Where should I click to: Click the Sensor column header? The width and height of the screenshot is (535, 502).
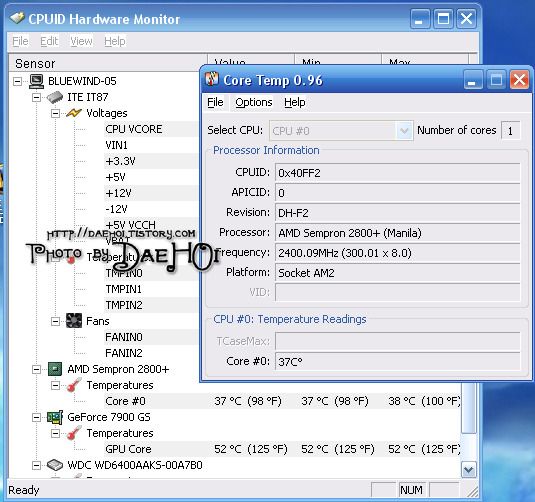point(108,63)
